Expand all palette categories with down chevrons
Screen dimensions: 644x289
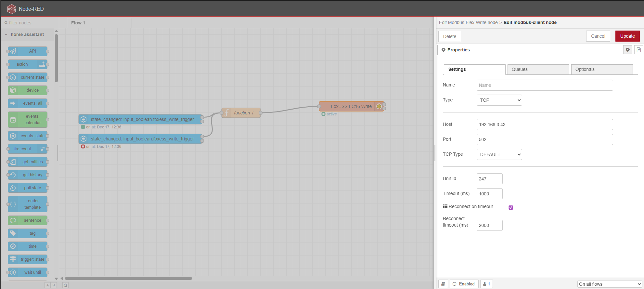[54, 285]
